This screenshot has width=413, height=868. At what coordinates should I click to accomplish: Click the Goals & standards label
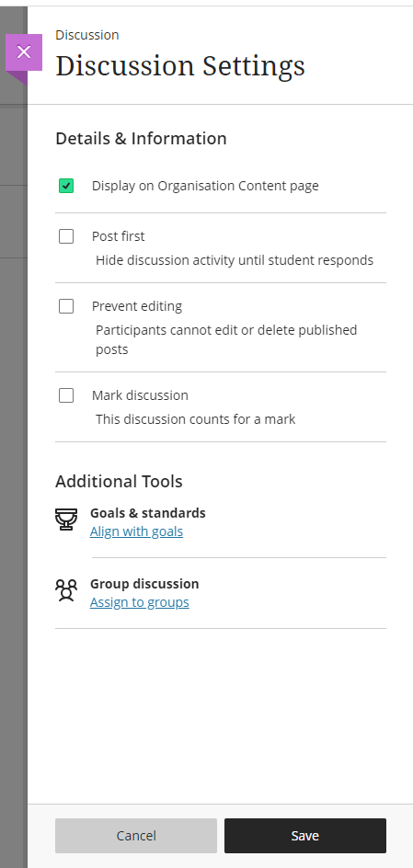148,513
